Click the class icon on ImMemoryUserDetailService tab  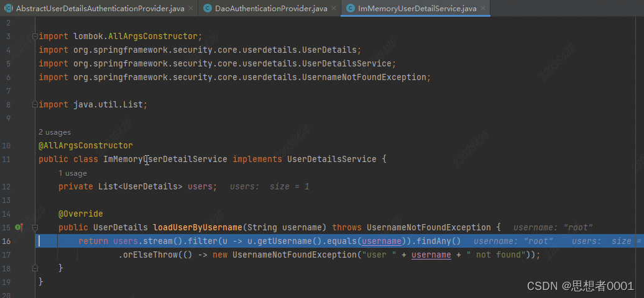pos(351,9)
